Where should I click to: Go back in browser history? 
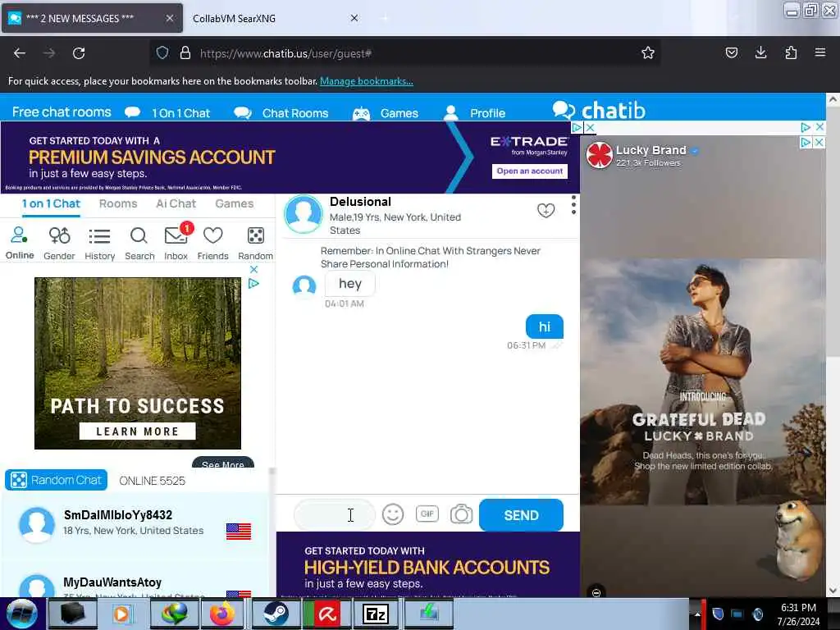click(20, 53)
